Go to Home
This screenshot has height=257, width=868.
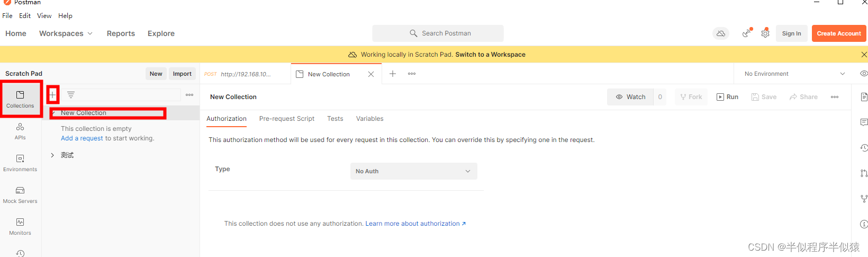click(16, 33)
